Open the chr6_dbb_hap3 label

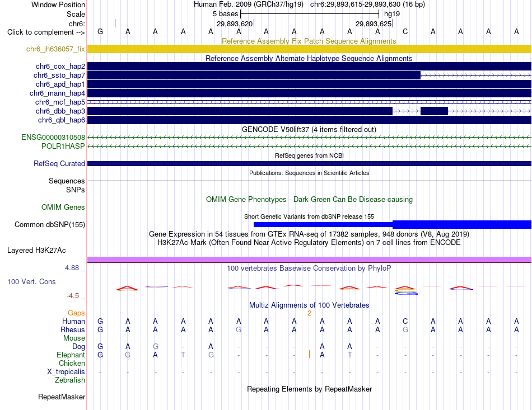[x=60, y=111]
